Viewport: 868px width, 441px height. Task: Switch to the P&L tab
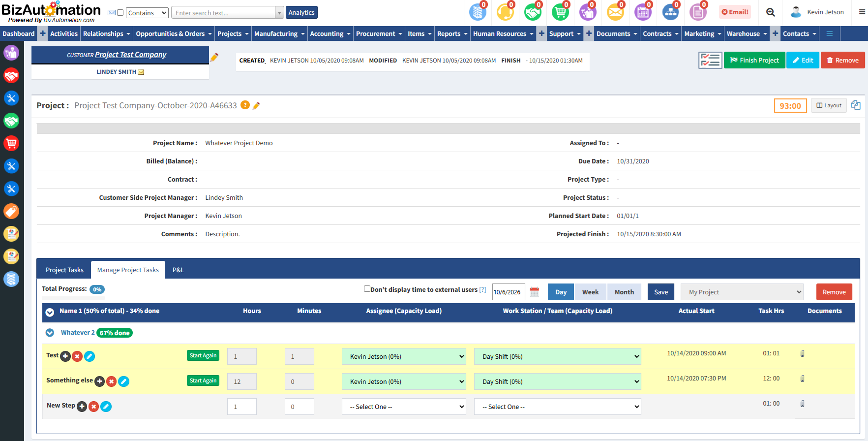178,270
